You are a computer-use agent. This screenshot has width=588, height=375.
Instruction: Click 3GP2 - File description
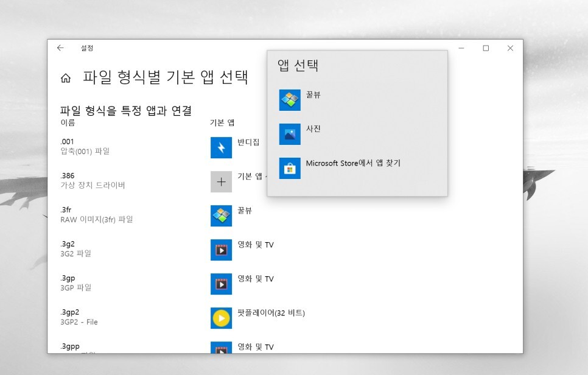(x=79, y=322)
